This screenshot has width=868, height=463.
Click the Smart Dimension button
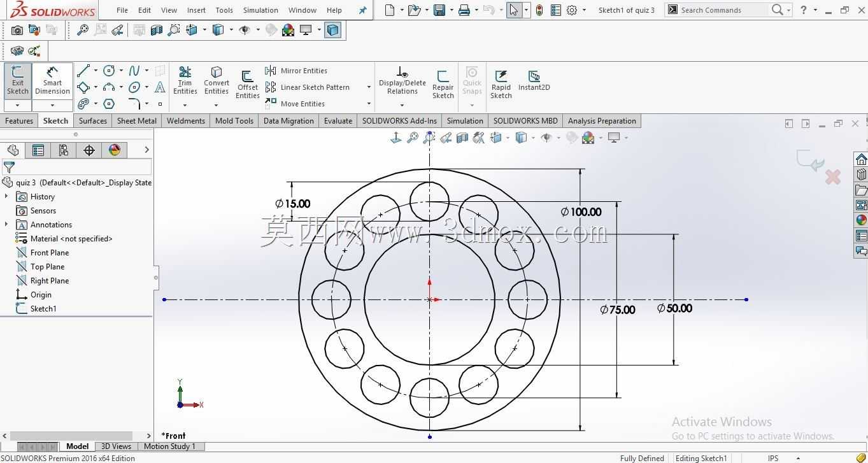(x=52, y=81)
